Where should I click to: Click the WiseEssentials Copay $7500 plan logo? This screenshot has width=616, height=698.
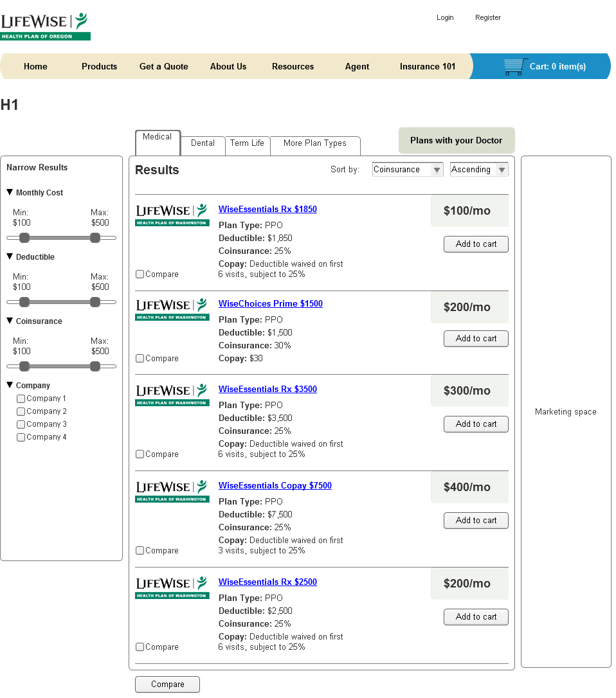172,491
